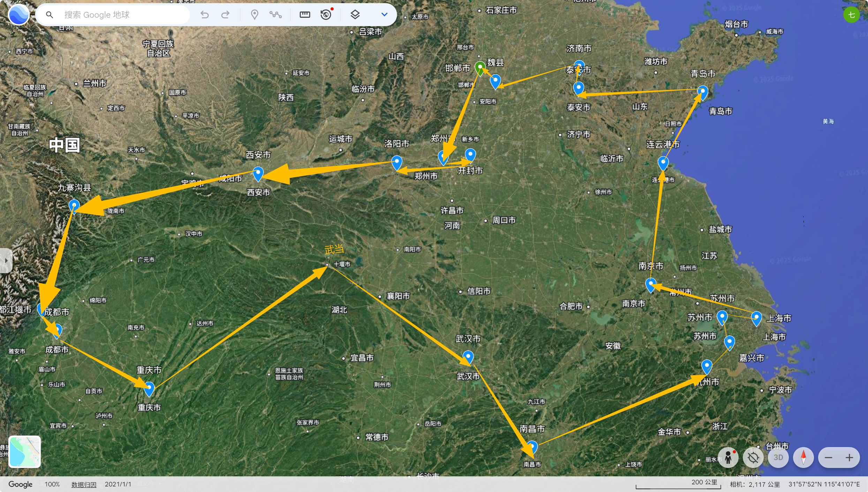Select the 泰安市 placemark pin

579,89
